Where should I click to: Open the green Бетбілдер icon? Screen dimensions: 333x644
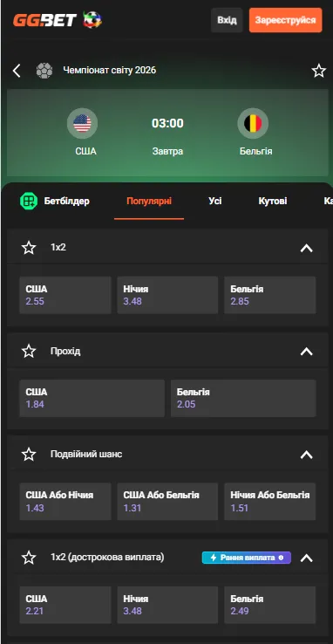click(x=29, y=201)
